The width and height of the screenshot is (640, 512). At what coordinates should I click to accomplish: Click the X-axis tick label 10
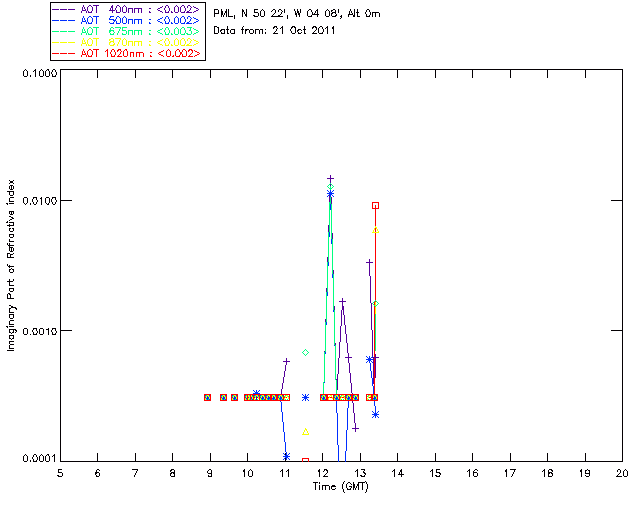(x=247, y=473)
